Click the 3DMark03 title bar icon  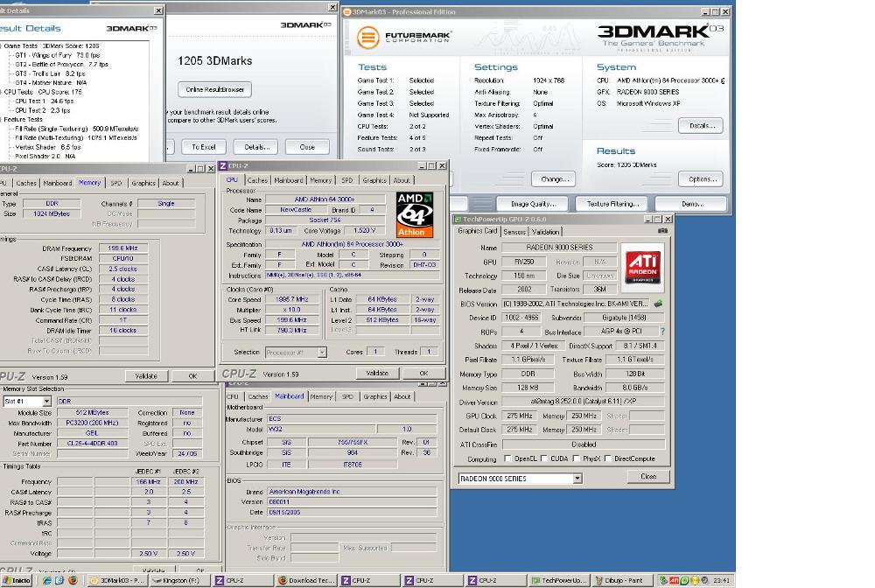tap(347, 11)
